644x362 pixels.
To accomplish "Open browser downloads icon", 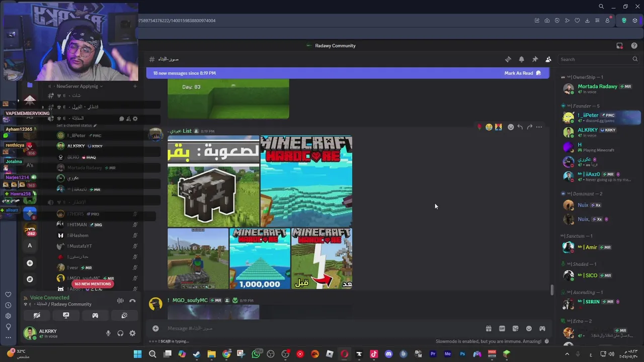I will pos(587,21).
